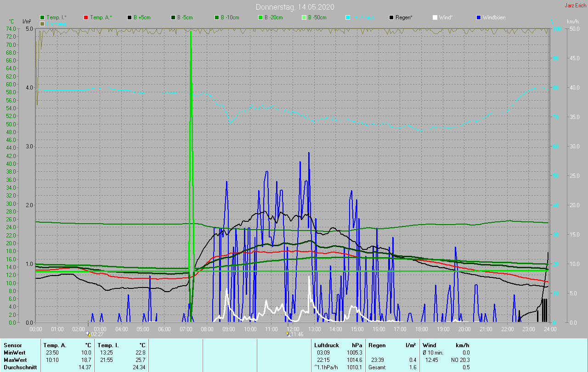Click the sun marker at 11:46
The image size is (588, 372).
click(x=288, y=334)
